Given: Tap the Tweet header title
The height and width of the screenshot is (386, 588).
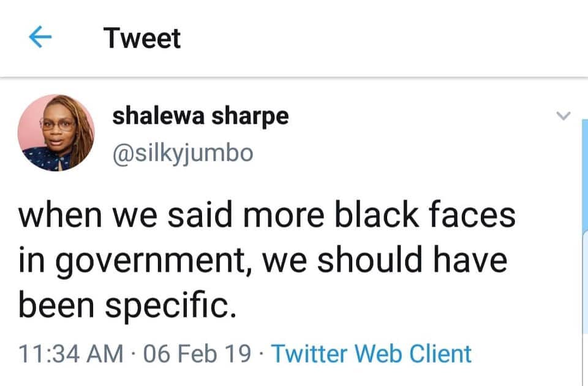Looking at the screenshot, I should tap(142, 39).
